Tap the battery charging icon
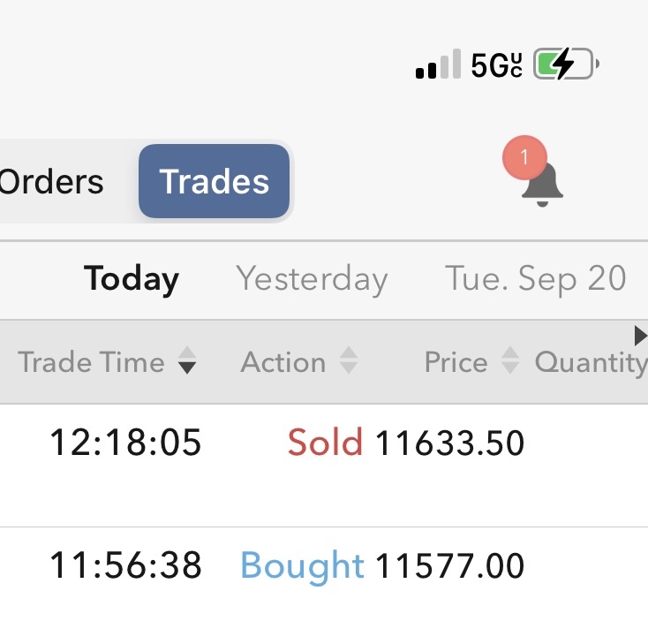This screenshot has width=648, height=644. click(567, 64)
